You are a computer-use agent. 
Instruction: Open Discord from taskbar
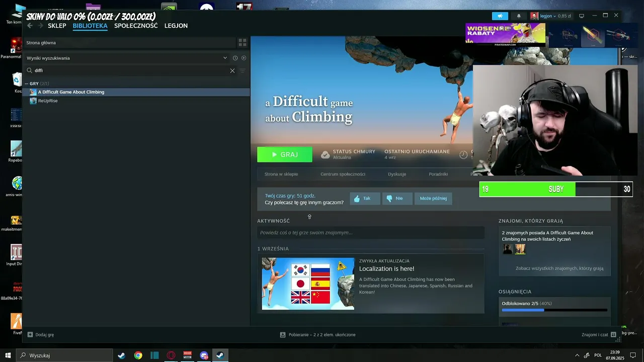click(204, 355)
